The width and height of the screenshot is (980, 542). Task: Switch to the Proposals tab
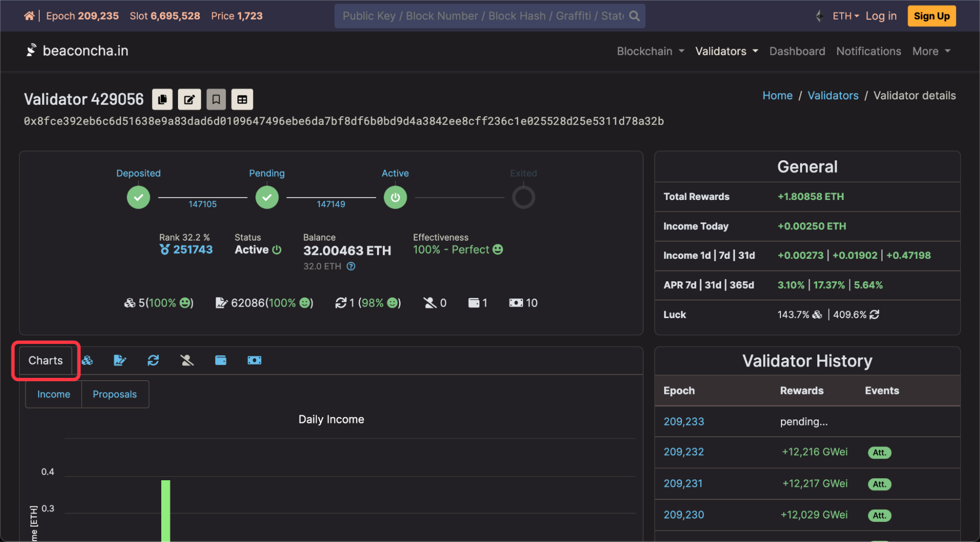tap(115, 394)
